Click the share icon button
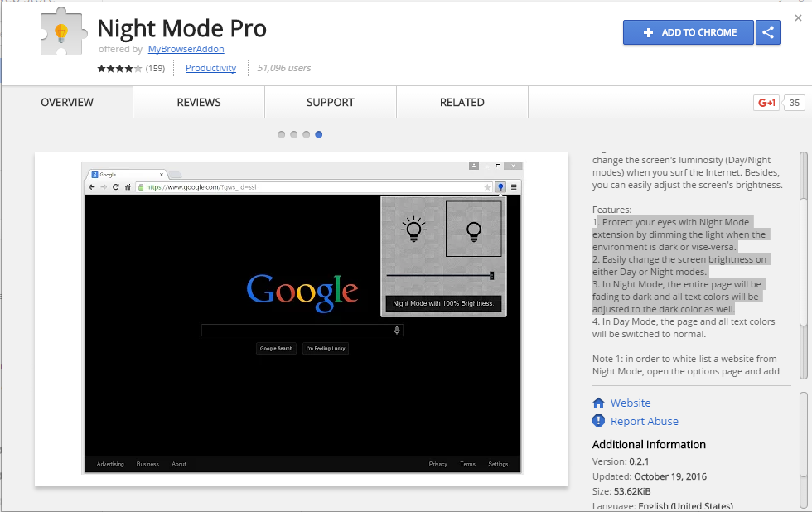This screenshot has width=812, height=512. (x=768, y=32)
